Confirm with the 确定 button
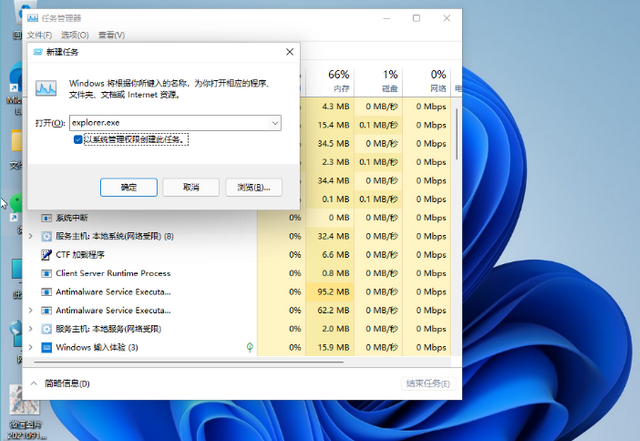This screenshot has height=441, width=640. point(129,187)
